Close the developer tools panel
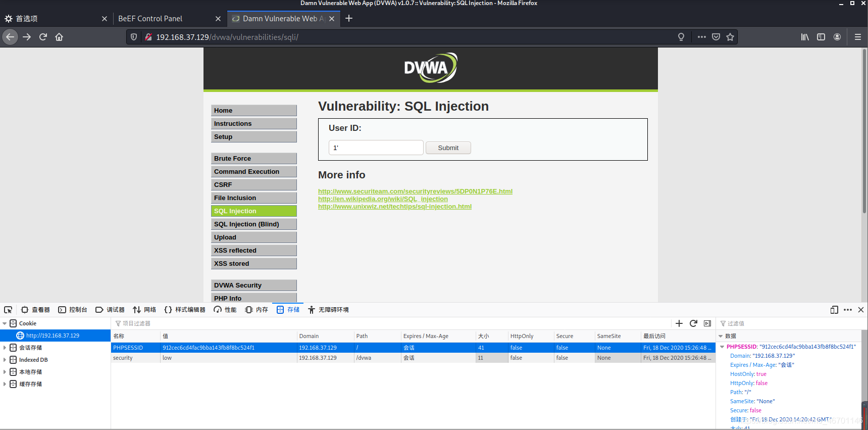 click(861, 310)
